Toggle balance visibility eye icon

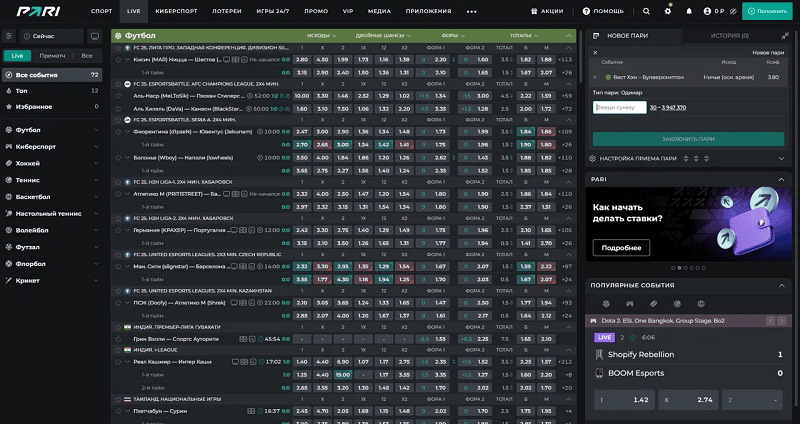click(733, 11)
